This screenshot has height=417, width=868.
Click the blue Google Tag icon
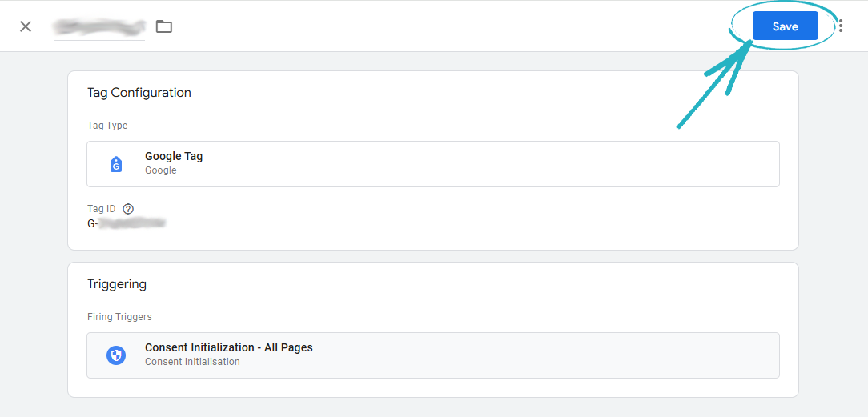pyautogui.click(x=116, y=164)
